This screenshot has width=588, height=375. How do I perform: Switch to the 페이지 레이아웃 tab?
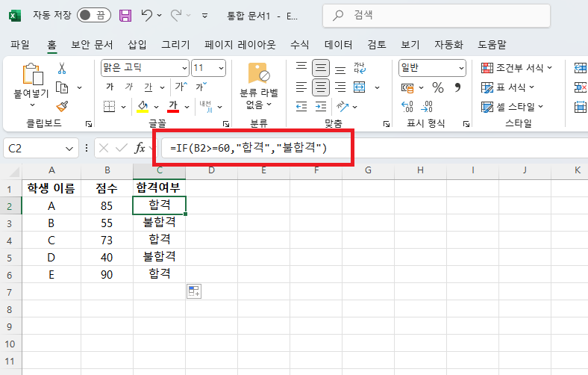click(240, 45)
